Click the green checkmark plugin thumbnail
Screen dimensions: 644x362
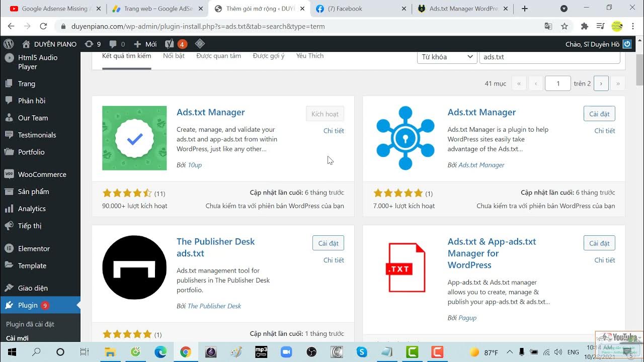pos(134,138)
